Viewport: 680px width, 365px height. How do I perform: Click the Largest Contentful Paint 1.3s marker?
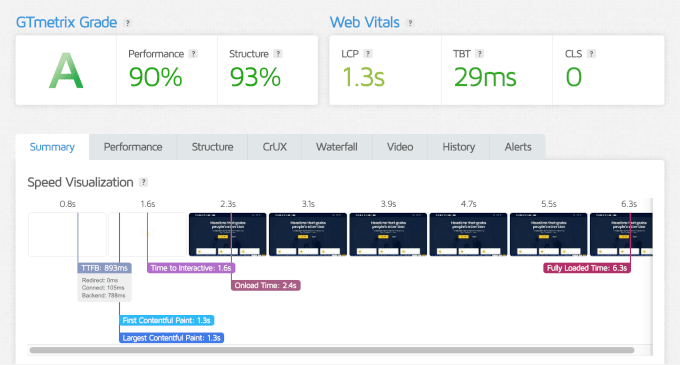171,338
